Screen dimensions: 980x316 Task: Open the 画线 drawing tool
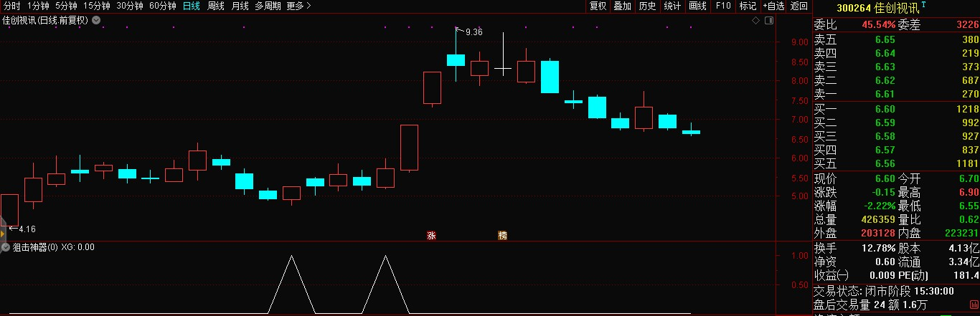[697, 6]
